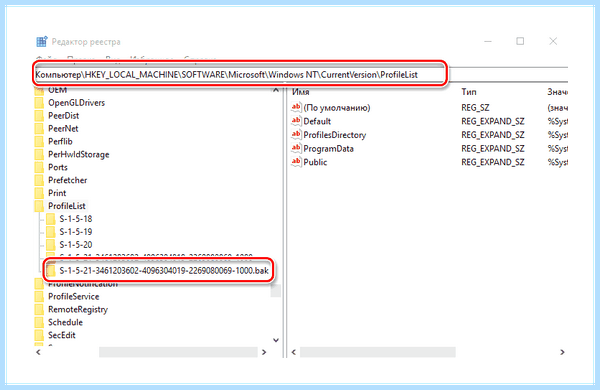Click the string icon of ProgramData value
Viewport: 600px width, 390px height.
[296, 148]
